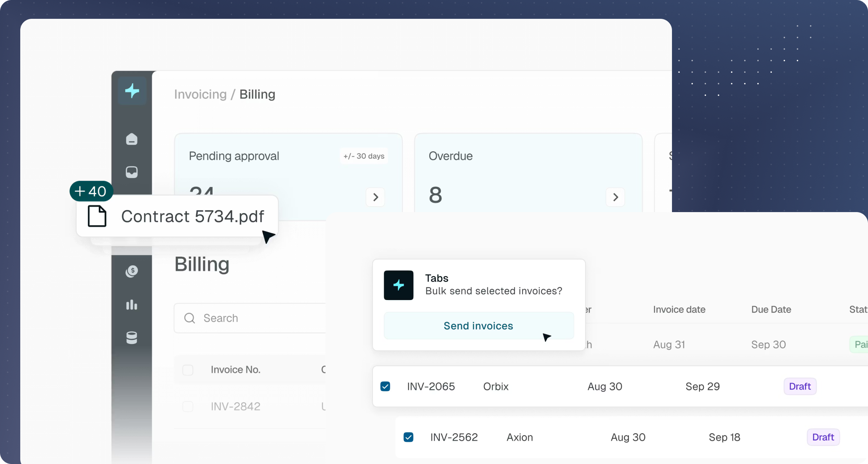Viewport: 868px width, 464px height.
Task: Open the Inbox tray sidebar icon
Action: click(x=132, y=172)
